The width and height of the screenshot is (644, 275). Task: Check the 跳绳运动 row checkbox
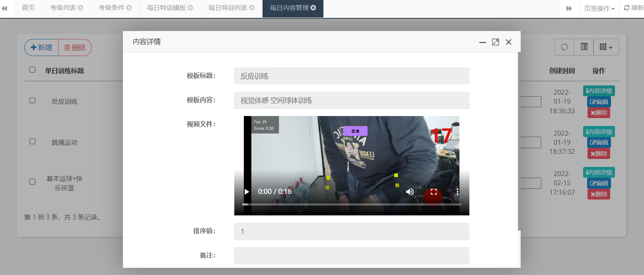coord(33,141)
